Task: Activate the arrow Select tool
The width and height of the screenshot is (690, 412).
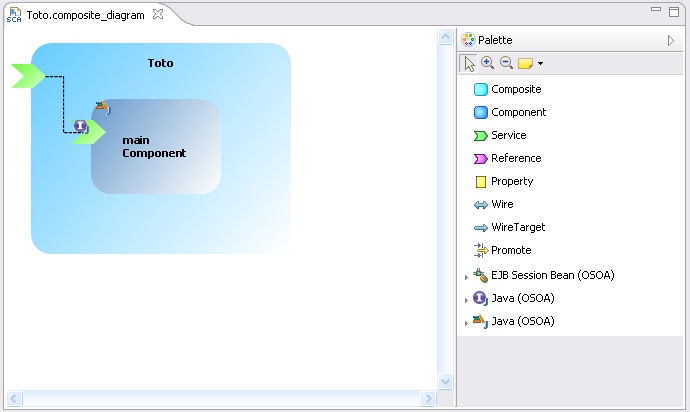Action: click(x=469, y=63)
